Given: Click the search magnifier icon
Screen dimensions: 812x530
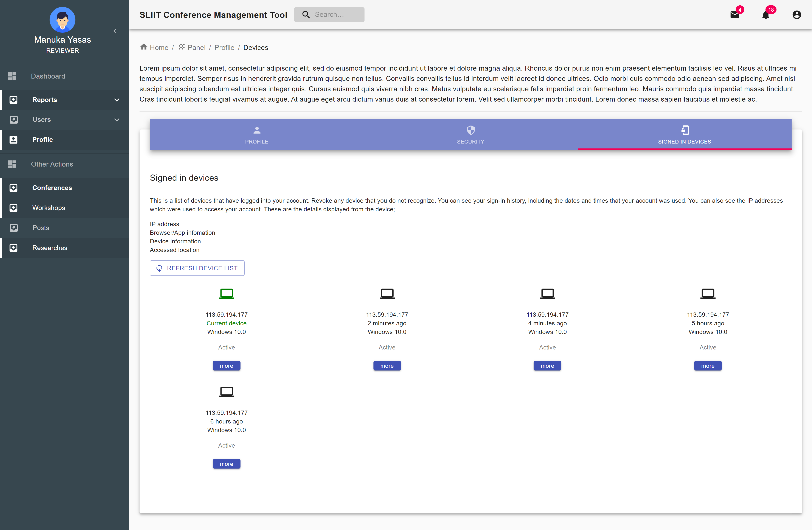Looking at the screenshot, I should pos(306,14).
